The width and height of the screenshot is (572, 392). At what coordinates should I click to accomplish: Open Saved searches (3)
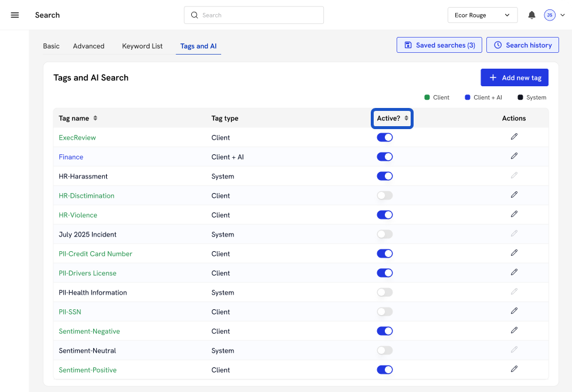tap(439, 45)
